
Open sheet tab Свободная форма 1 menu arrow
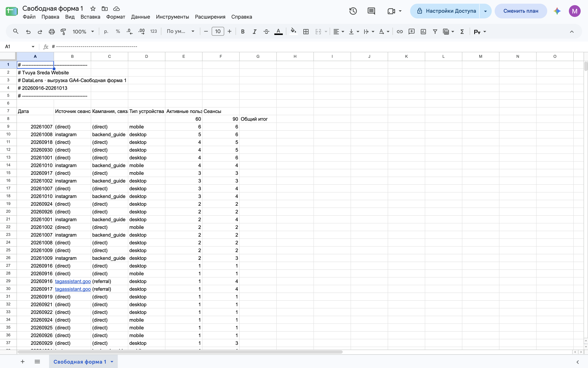(112, 362)
